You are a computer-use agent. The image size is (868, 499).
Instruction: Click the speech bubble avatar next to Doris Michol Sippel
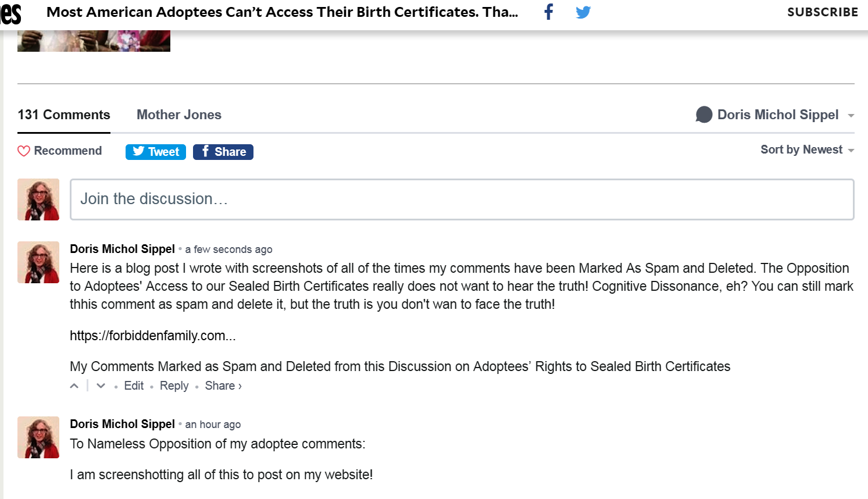[x=703, y=115]
